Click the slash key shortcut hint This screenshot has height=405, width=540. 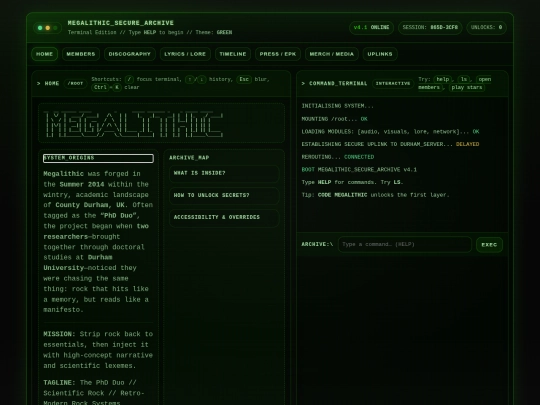[x=129, y=79]
